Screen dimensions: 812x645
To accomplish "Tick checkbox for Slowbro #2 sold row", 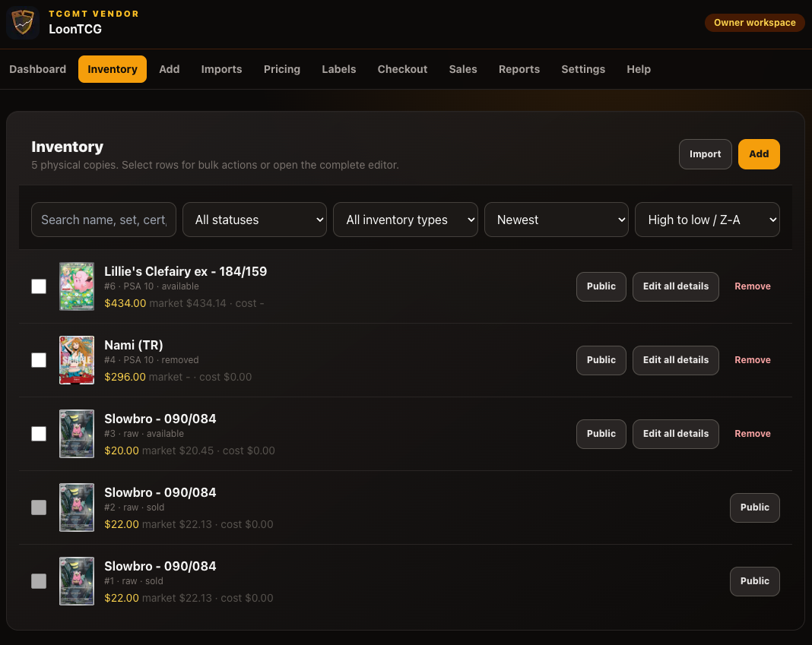I will point(39,507).
